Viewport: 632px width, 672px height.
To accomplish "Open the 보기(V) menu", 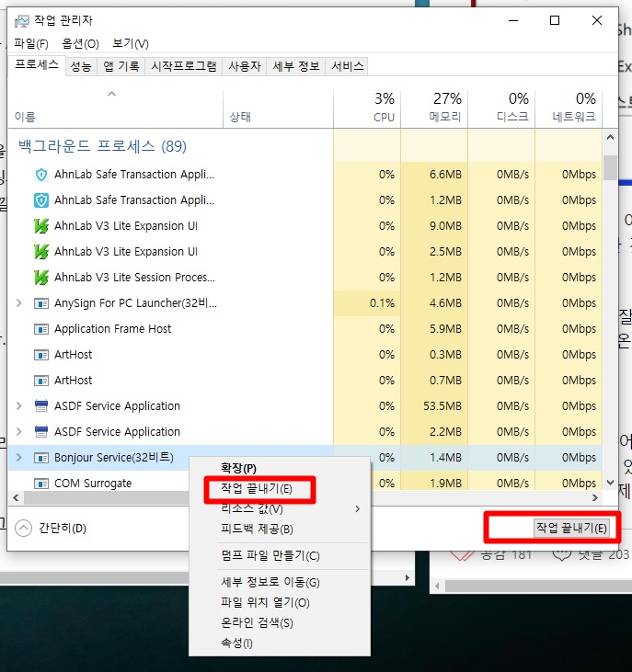I will pyautogui.click(x=131, y=44).
